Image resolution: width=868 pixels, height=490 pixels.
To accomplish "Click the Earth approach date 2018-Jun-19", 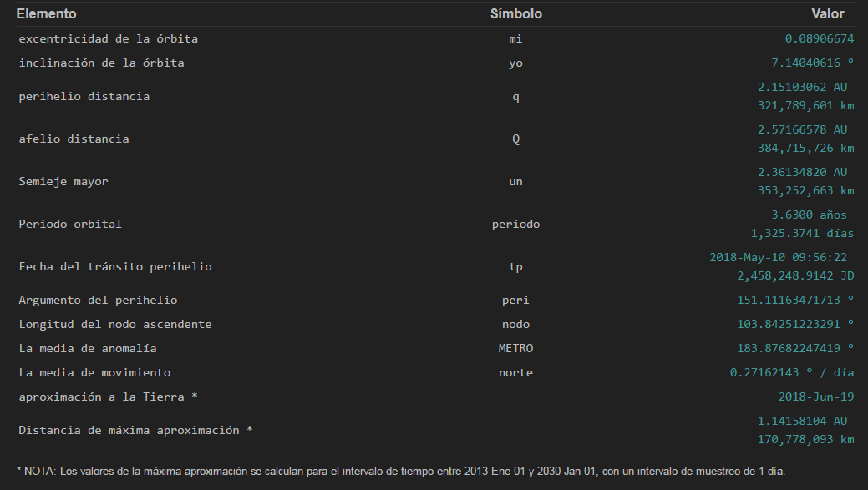I will click(815, 397).
